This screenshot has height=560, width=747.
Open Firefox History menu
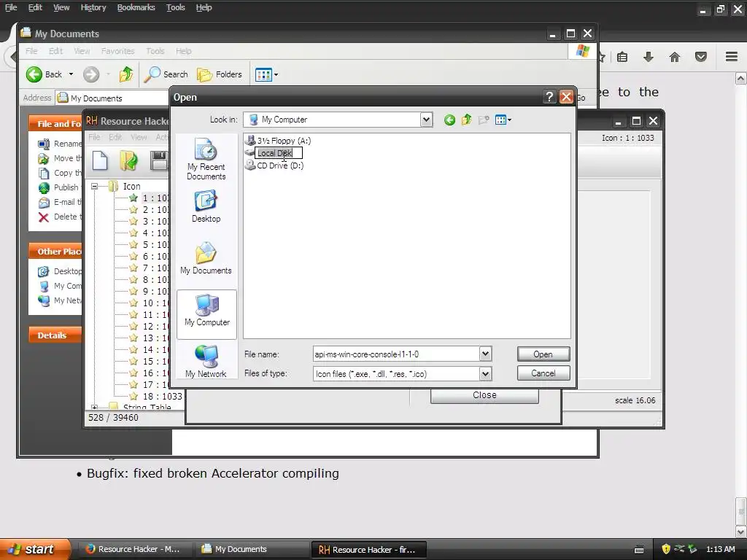pyautogui.click(x=93, y=7)
